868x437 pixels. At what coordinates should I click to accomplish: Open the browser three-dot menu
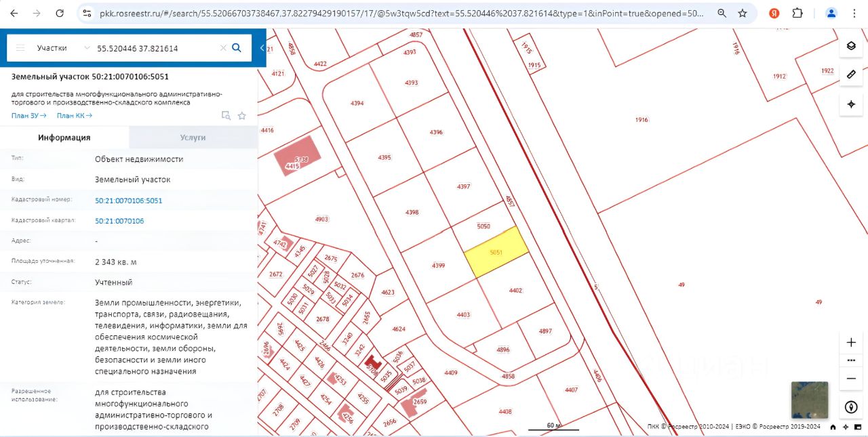[854, 14]
